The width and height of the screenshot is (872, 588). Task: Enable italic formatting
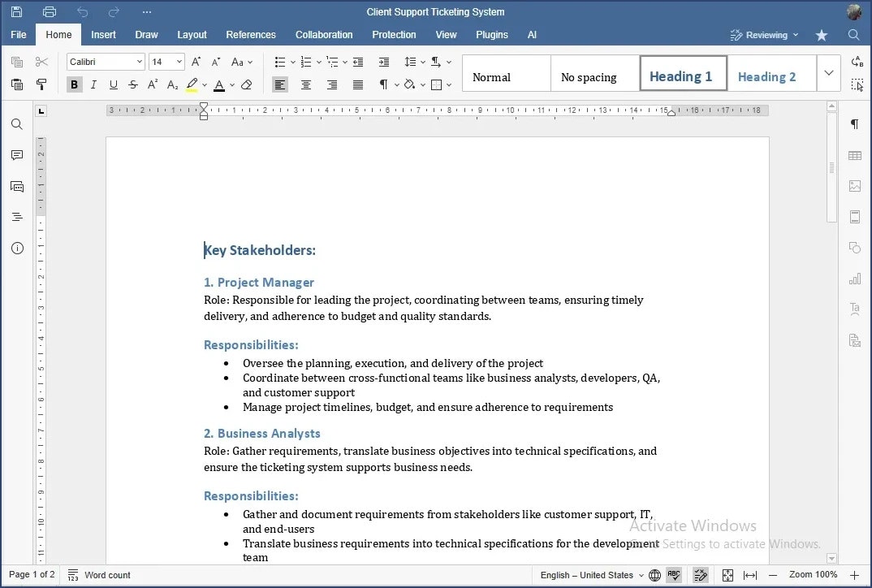(93, 84)
